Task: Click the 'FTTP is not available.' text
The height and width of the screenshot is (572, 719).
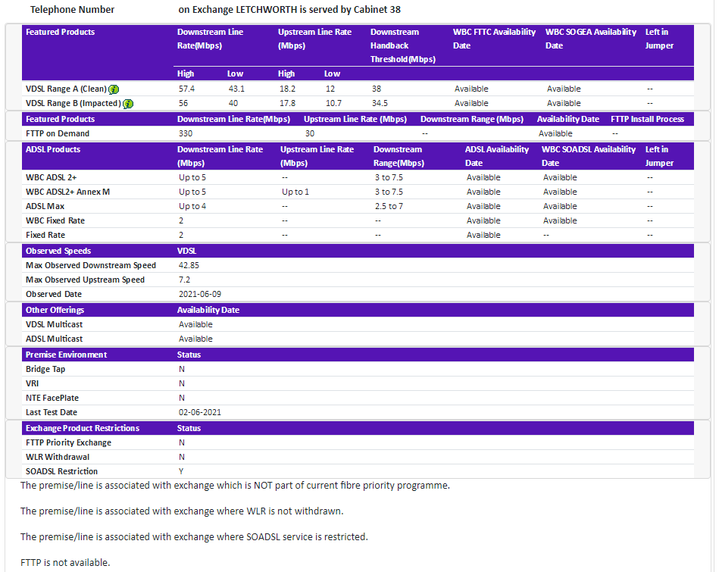Action: coord(65,562)
